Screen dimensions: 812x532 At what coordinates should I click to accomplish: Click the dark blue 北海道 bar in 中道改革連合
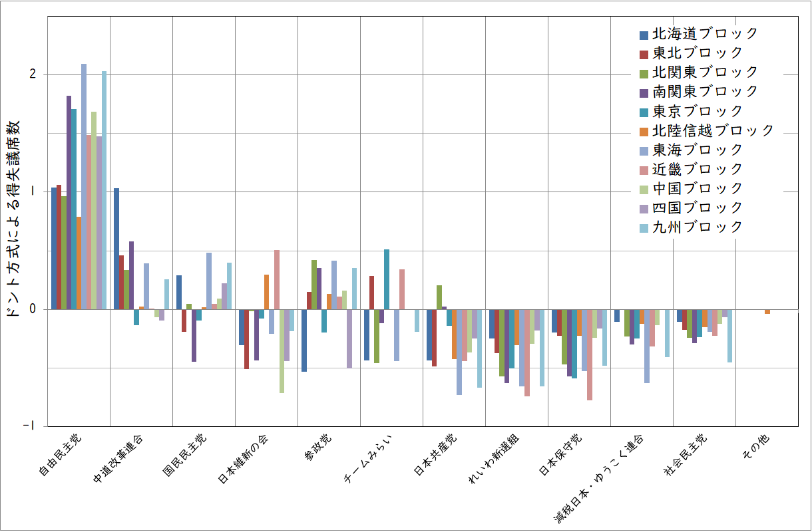coord(116,249)
